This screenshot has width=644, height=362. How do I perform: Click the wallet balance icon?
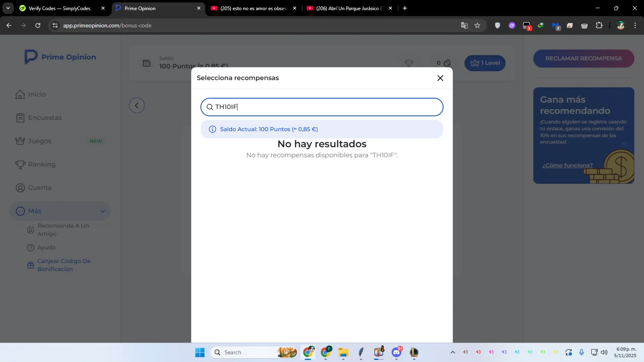(147, 63)
